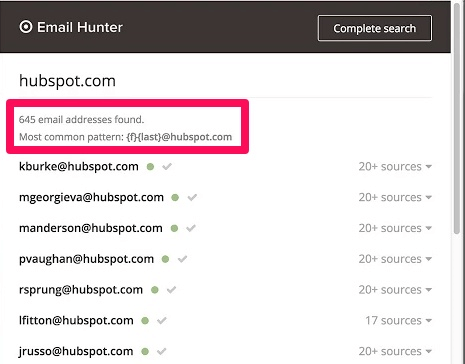
Task: Select the pvaughan@hubspot.com email address
Action: point(86,259)
